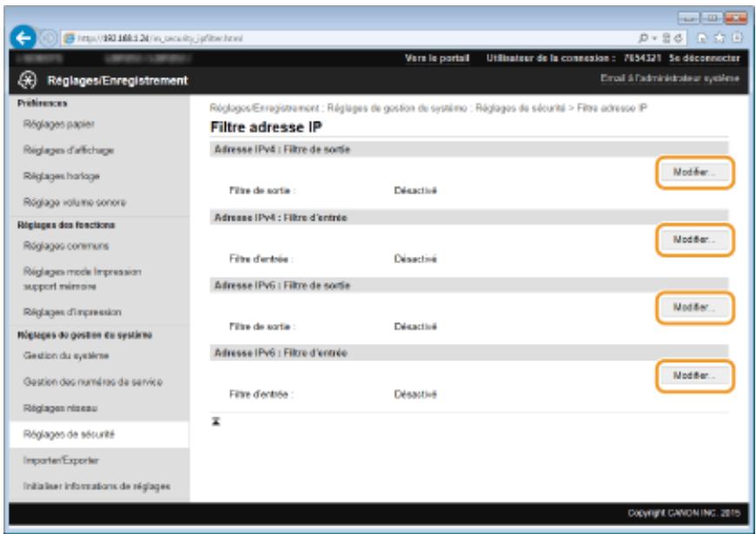The image size is (756, 534).
Task: Select 'Réglages horloge' sidebar item
Action: tap(61, 176)
